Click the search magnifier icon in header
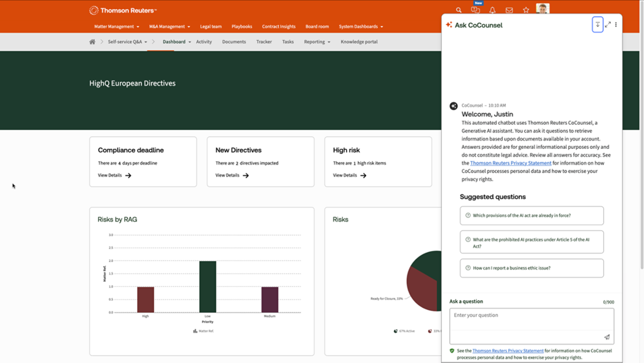This screenshot has height=363, width=644. (x=458, y=10)
